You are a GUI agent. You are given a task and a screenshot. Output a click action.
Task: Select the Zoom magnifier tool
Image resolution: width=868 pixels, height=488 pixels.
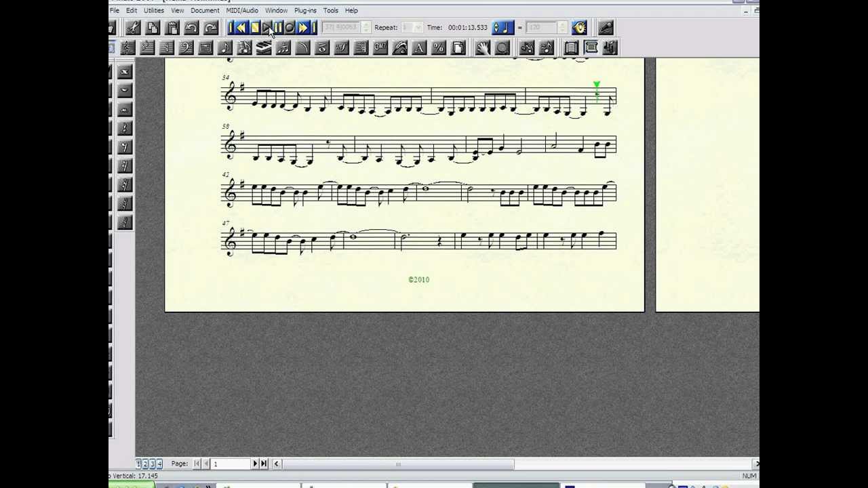(x=502, y=47)
